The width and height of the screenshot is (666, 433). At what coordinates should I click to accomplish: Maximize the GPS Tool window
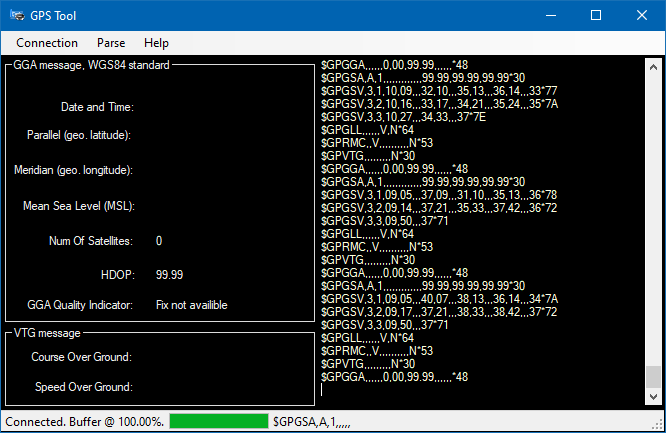click(596, 16)
